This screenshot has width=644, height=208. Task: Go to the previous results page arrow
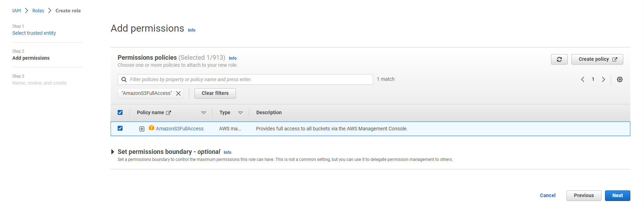pos(583,79)
